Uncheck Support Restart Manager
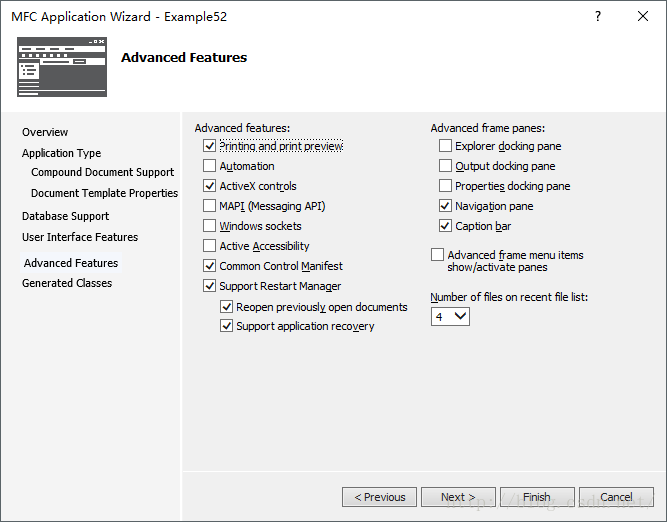Screen dimensions: 667x522 pyautogui.click(x=209, y=285)
